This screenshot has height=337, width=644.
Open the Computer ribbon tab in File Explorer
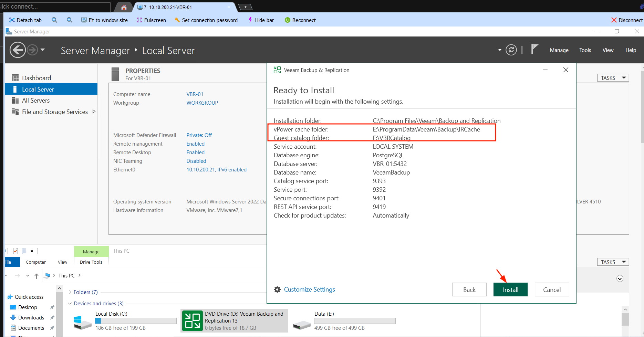(36, 262)
